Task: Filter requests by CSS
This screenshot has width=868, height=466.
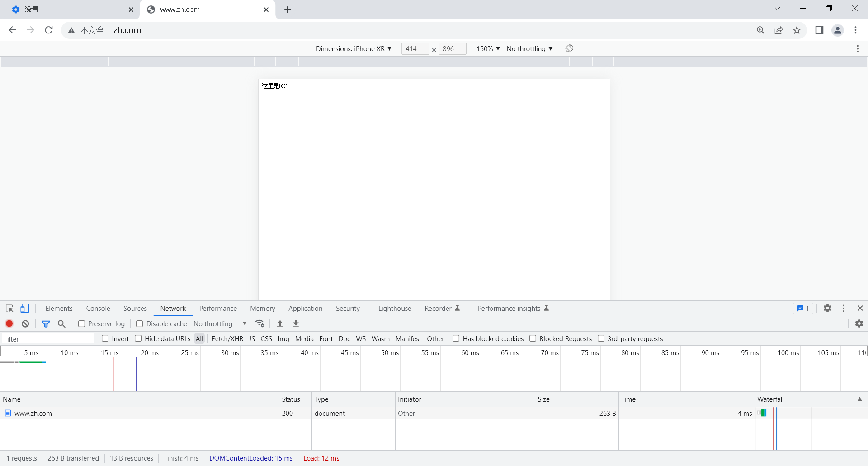Action: (x=266, y=339)
